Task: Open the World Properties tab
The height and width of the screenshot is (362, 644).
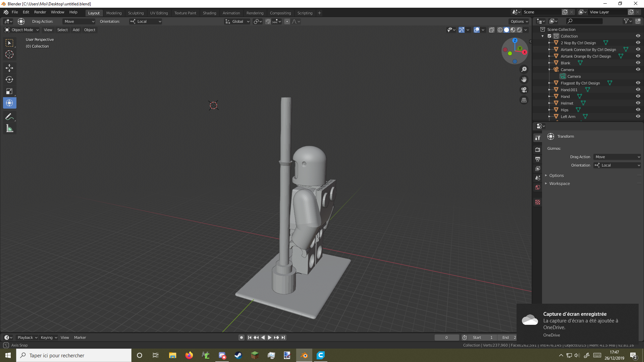Action: [x=538, y=187]
